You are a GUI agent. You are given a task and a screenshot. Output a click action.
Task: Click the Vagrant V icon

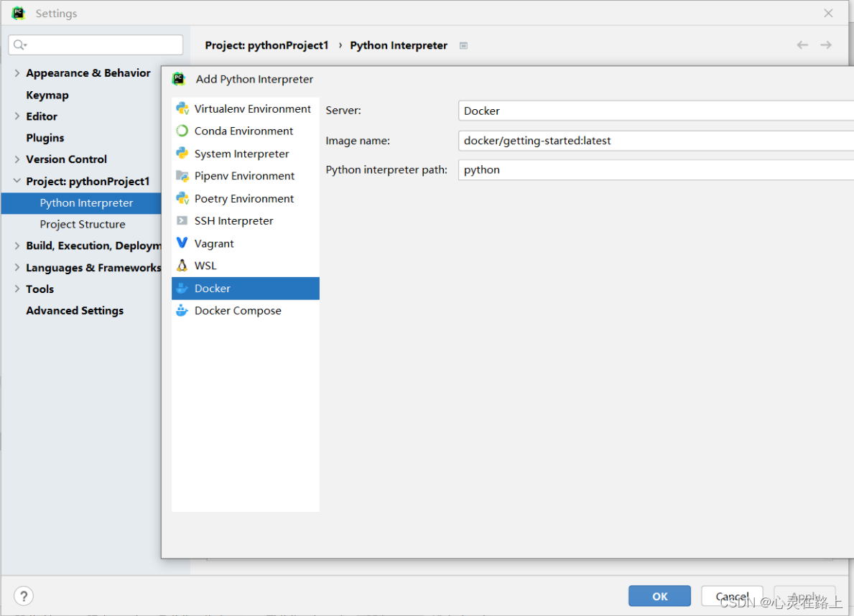tap(182, 243)
